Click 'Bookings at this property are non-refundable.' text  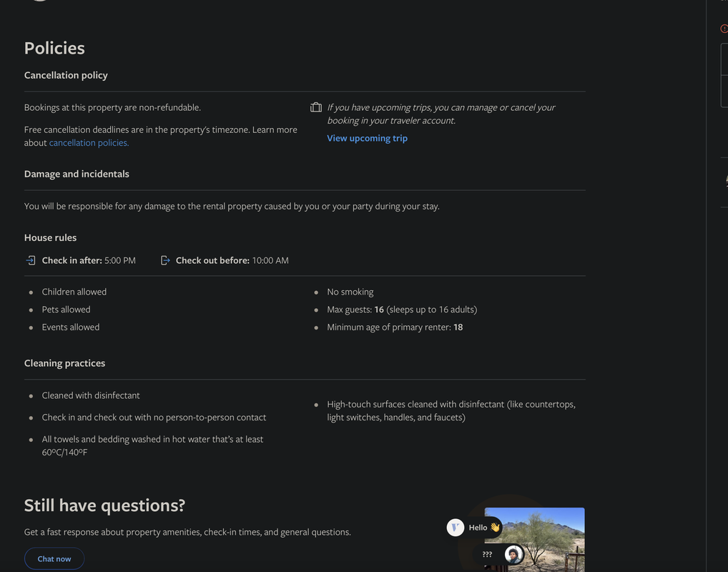click(112, 108)
